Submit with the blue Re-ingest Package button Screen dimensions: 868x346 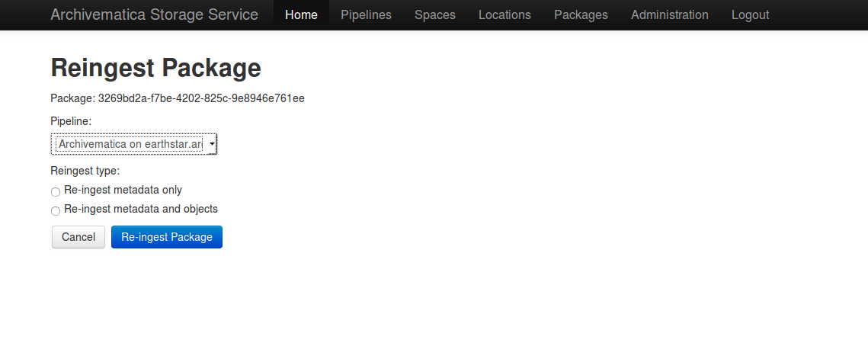click(x=167, y=237)
